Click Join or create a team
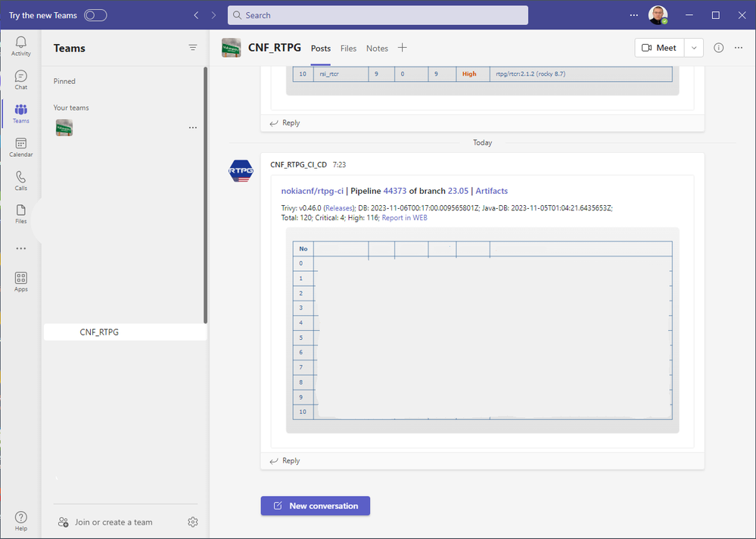Viewport: 756px width, 539px height. (105, 522)
